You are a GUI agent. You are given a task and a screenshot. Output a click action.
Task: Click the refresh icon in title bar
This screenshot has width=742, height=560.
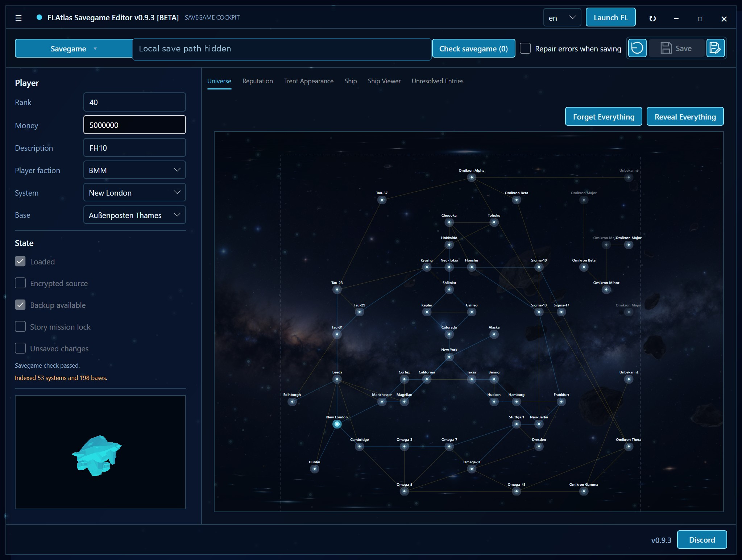tap(652, 18)
